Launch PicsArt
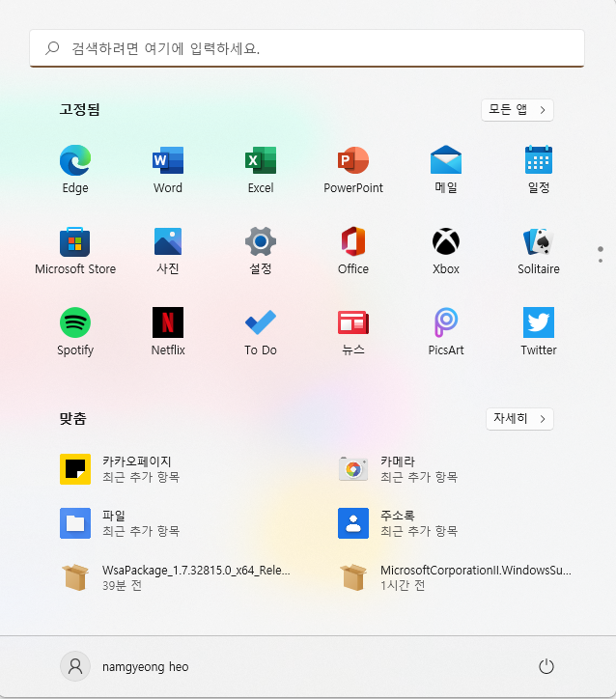Viewport: 616px width, 699px height. [446, 332]
